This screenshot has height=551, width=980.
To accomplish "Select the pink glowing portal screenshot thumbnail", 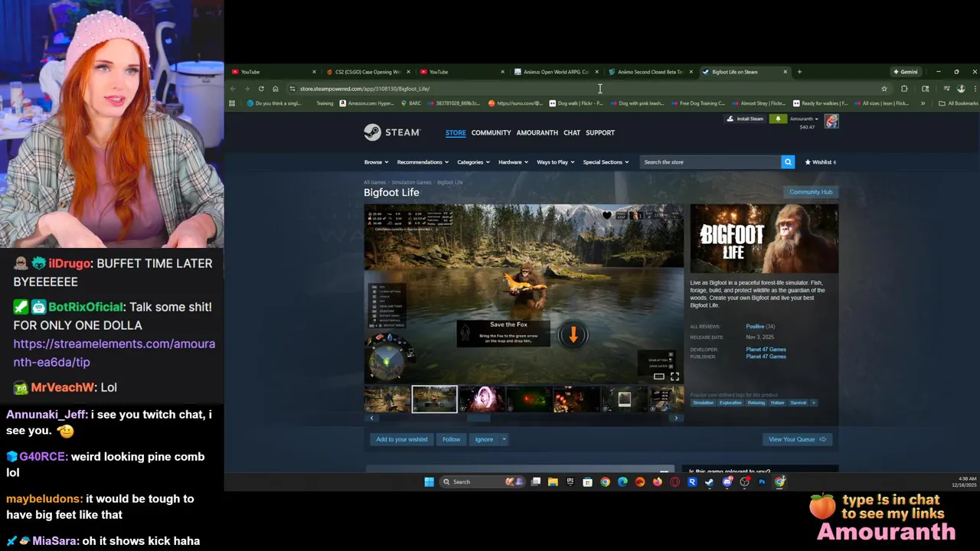I will (x=482, y=399).
